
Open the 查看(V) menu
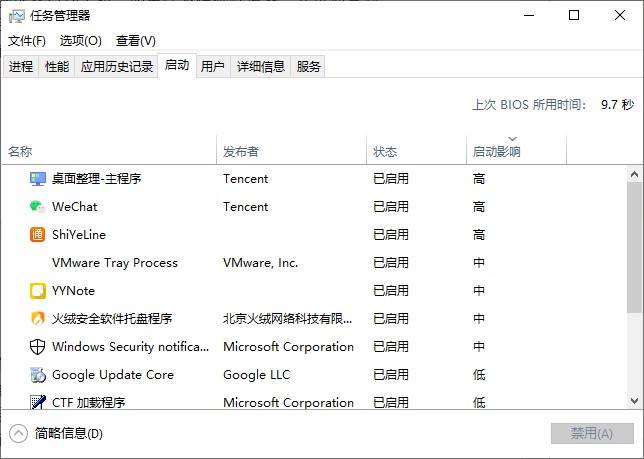point(136,41)
